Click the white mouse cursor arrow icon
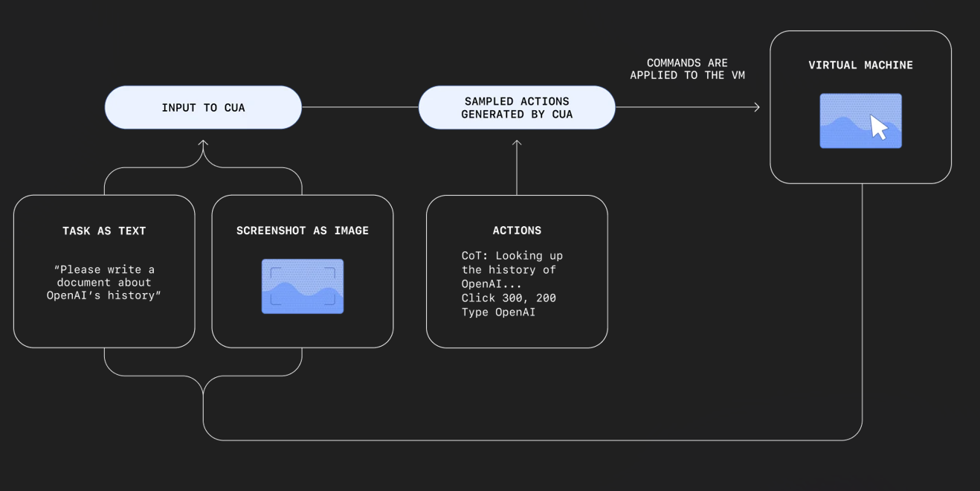Image resolution: width=980 pixels, height=491 pixels. click(x=879, y=127)
